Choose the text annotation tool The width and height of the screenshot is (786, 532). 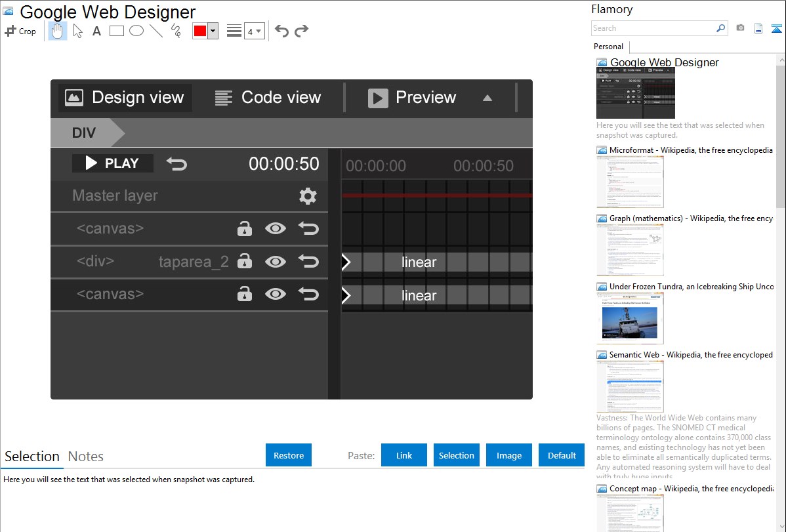pos(96,31)
